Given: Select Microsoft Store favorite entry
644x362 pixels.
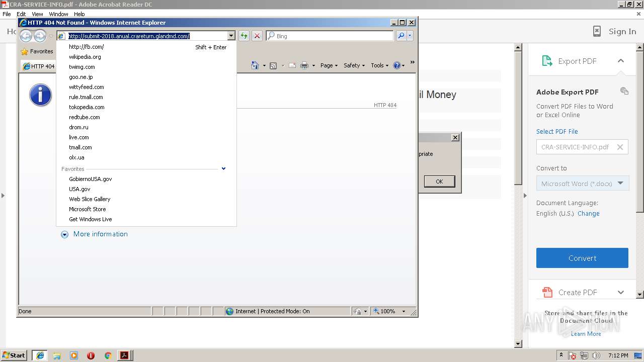Looking at the screenshot, I should [x=88, y=209].
